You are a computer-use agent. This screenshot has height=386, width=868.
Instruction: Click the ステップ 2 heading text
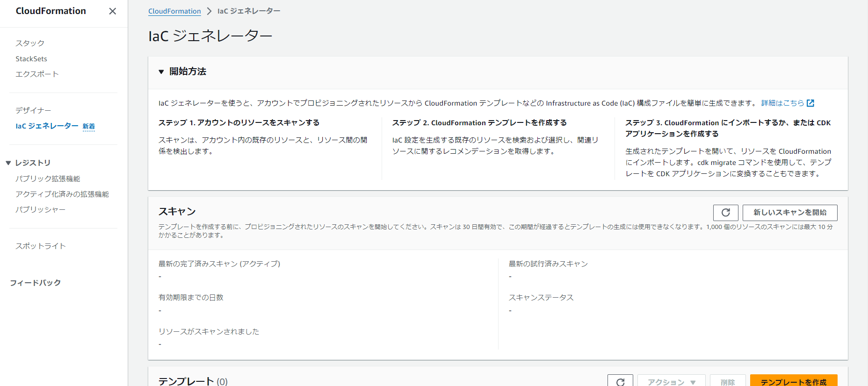[x=479, y=123]
